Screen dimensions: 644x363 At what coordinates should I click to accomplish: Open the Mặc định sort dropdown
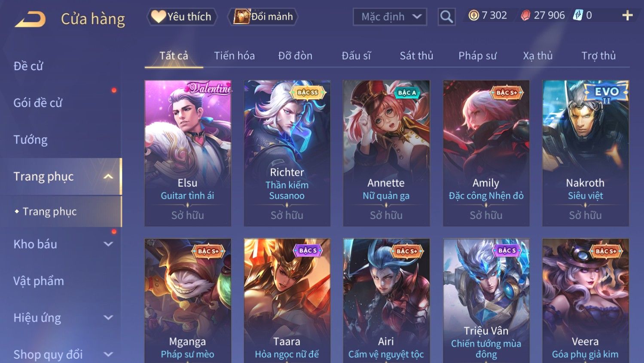390,17
